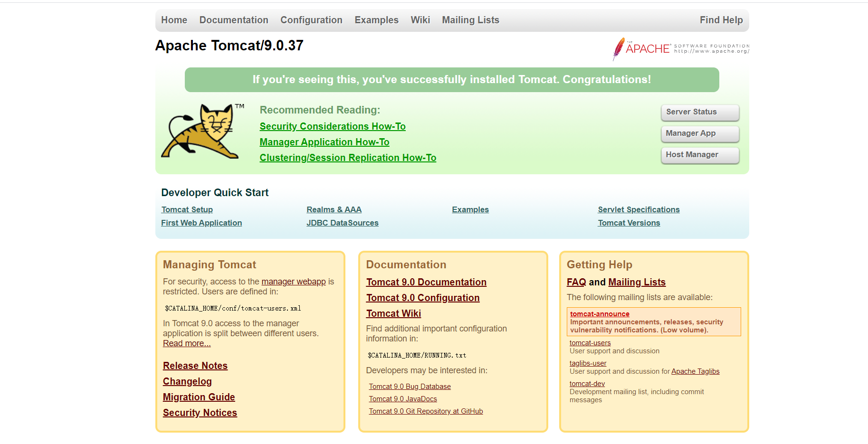The image size is (868, 444).
Task: Open the Tomcat Setup quick start link
Action: point(187,209)
